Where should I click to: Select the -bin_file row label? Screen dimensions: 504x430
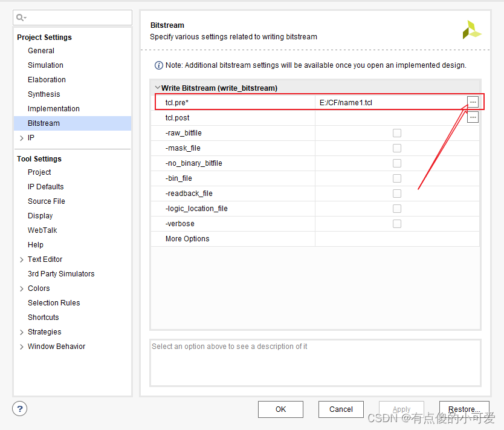178,178
